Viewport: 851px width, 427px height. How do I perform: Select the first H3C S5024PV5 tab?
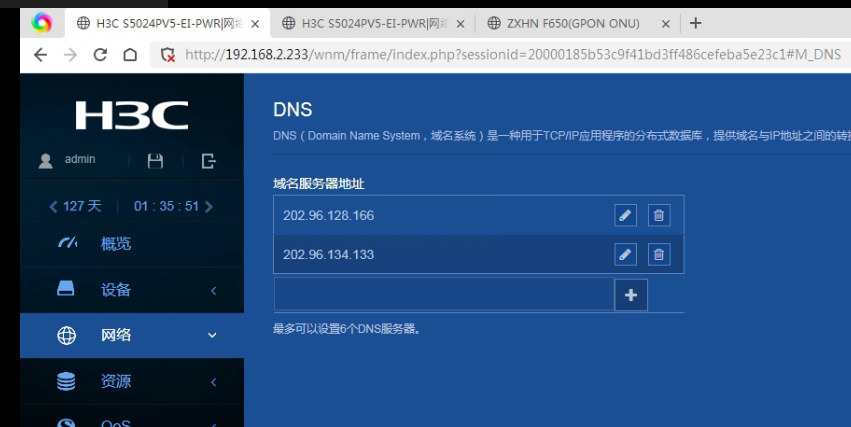coord(168,23)
